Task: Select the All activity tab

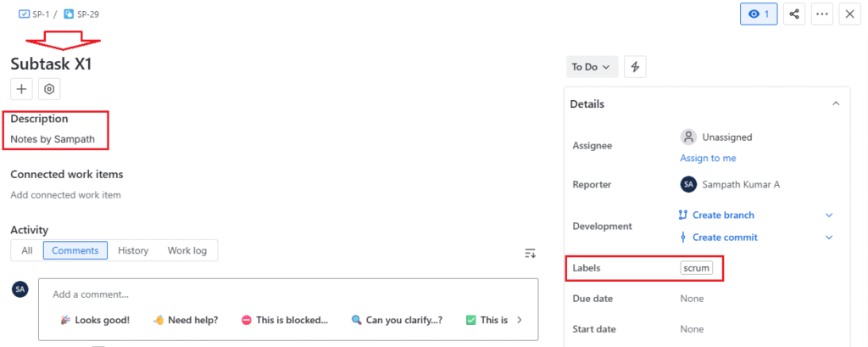Action: point(27,250)
